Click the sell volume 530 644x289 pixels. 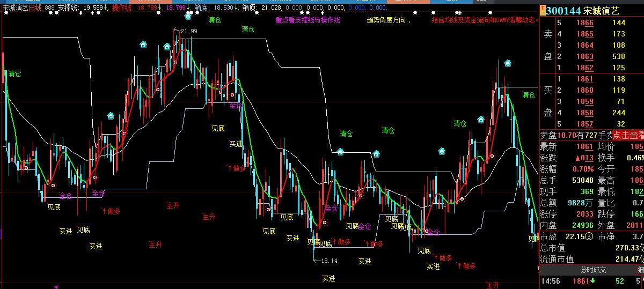coord(618,57)
